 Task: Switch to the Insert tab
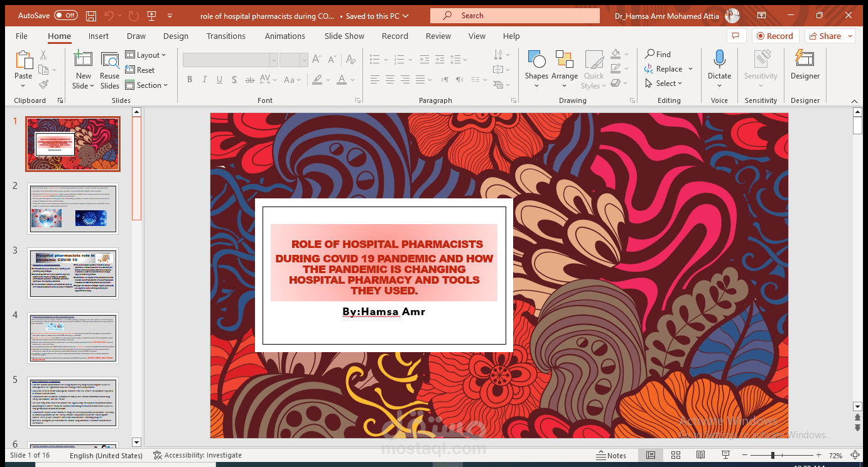[x=99, y=36]
